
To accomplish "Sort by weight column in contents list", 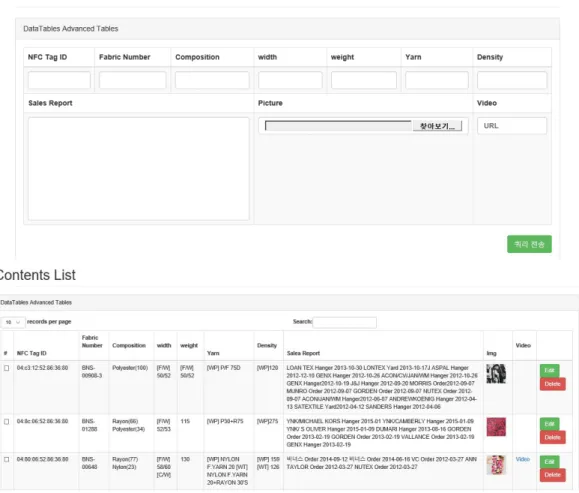I will tap(190, 346).
